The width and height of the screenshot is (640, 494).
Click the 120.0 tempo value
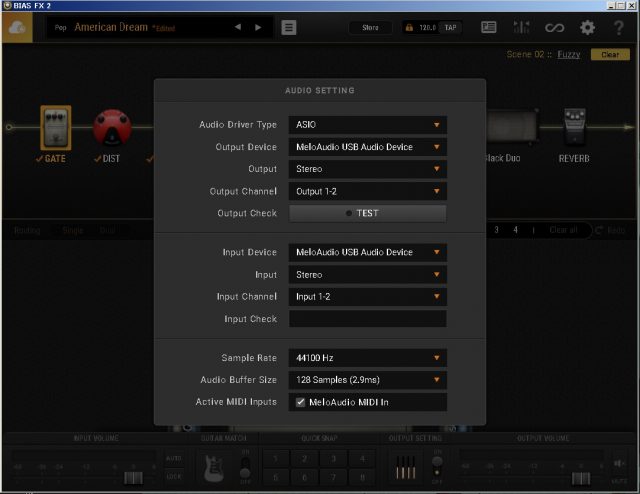[x=427, y=28]
